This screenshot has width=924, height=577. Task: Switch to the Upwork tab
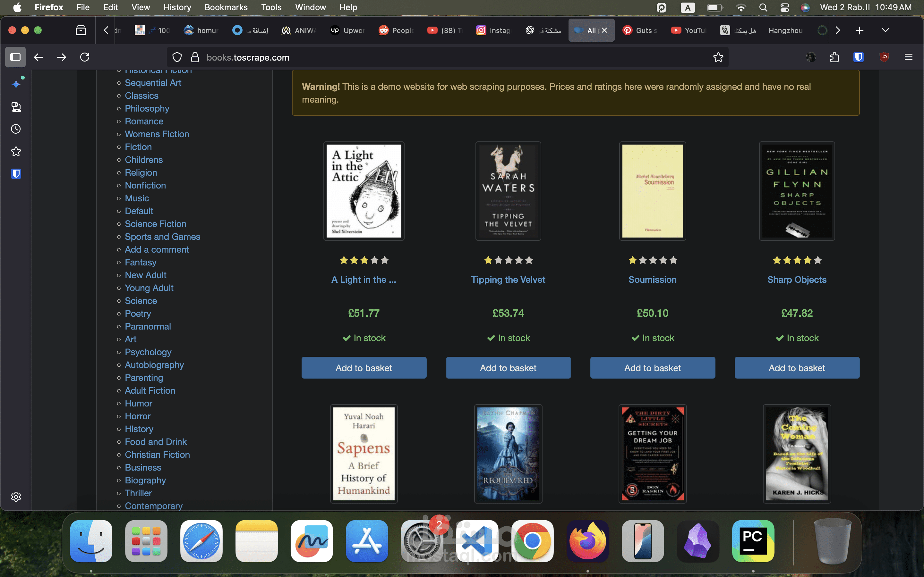point(347,30)
